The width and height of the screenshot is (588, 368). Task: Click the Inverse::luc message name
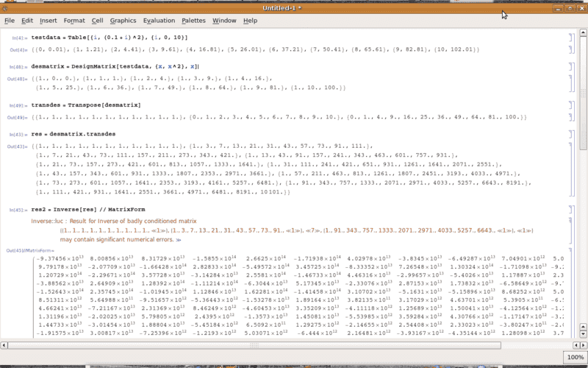48,222
